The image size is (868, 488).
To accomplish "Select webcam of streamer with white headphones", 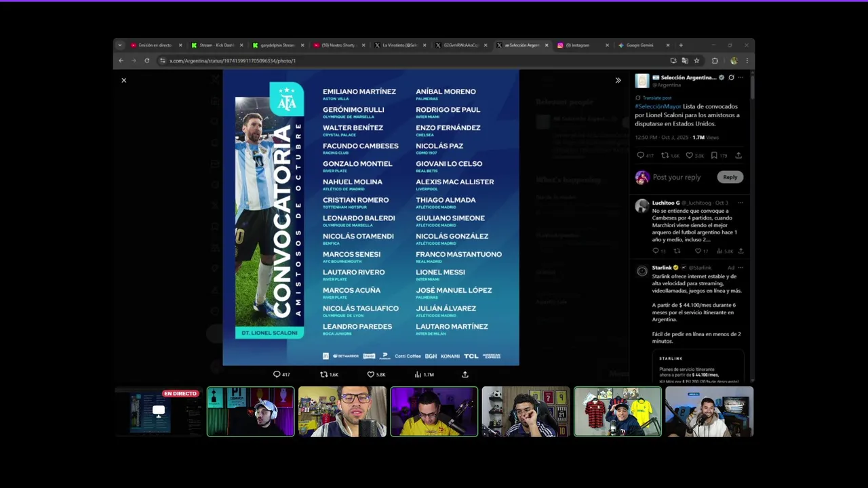I will [x=250, y=411].
